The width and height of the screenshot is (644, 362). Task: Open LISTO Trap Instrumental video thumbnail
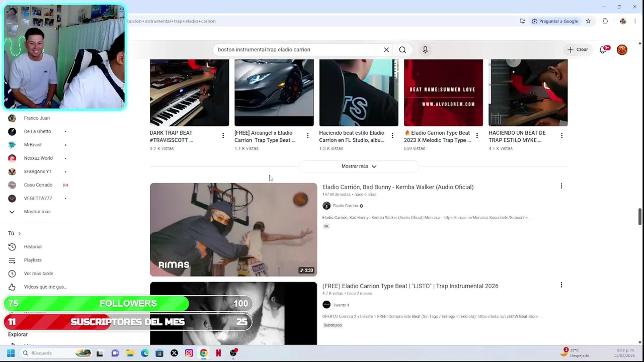point(233,313)
